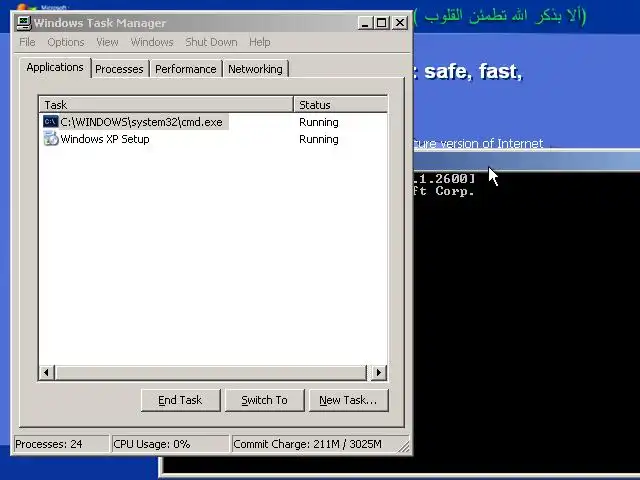
Task: Click the Processes: 24 status bar entry
Action: (61, 444)
